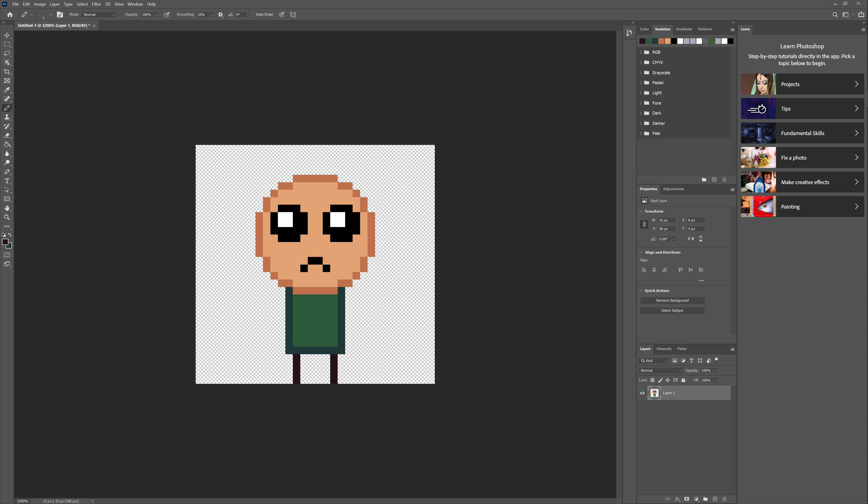Screen dimensions: 868x504
Task: Select the Horizontal Type tool
Action: (x=7, y=181)
